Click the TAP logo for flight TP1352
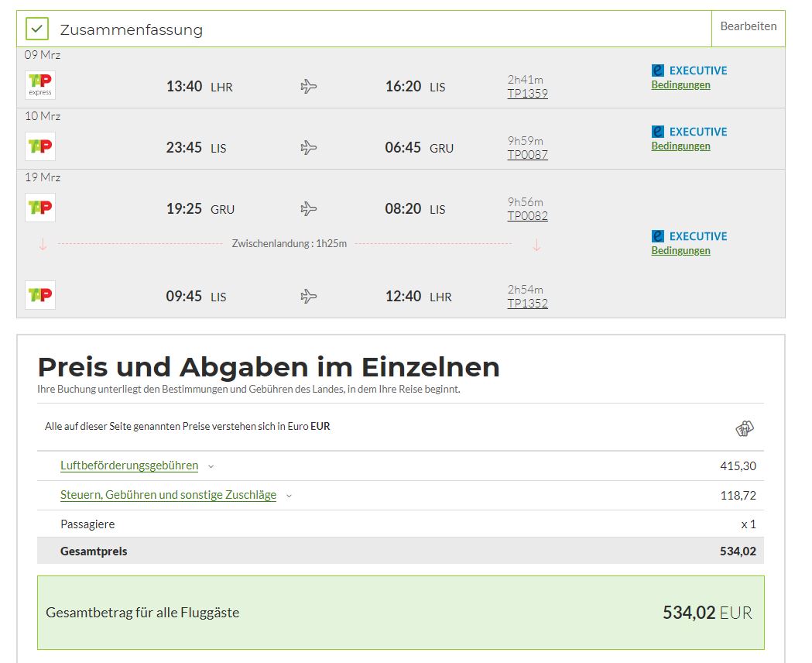 point(40,295)
